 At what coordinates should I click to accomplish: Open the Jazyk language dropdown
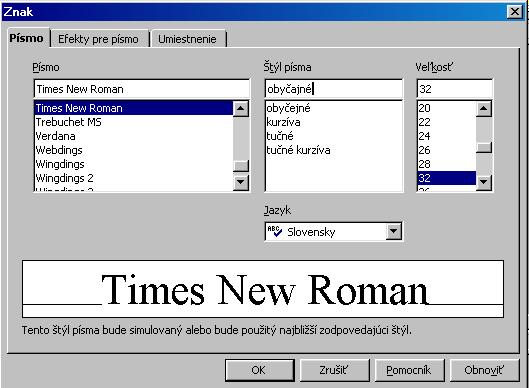tap(393, 231)
